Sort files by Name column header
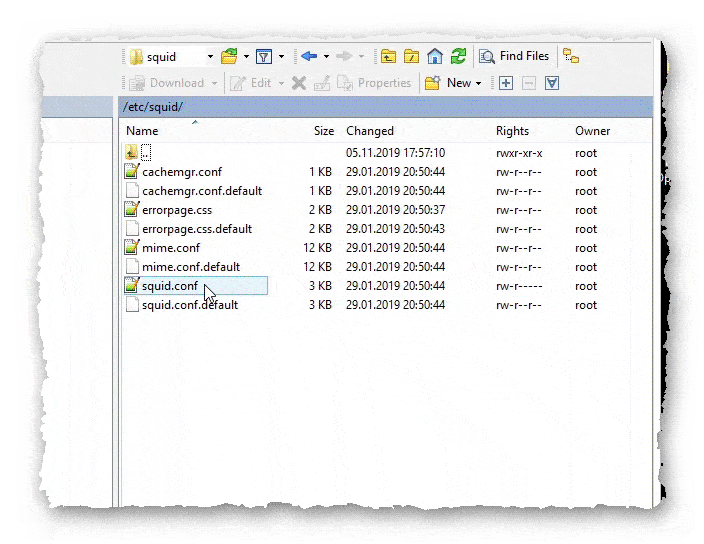The height and width of the screenshot is (544, 704). tap(143, 131)
